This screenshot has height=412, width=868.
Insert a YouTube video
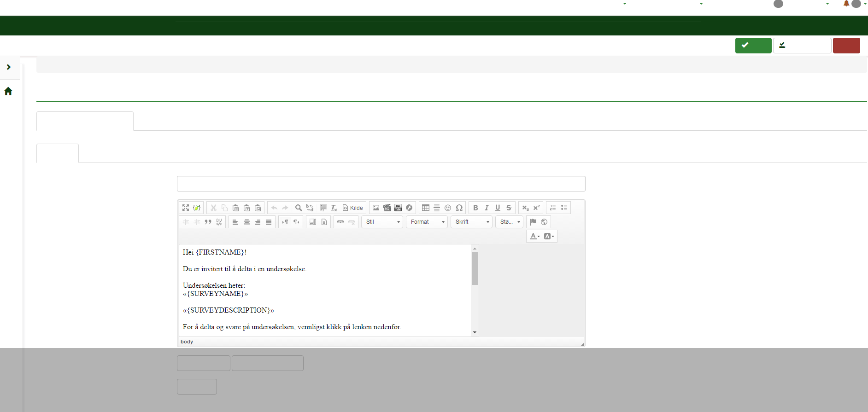click(x=398, y=208)
